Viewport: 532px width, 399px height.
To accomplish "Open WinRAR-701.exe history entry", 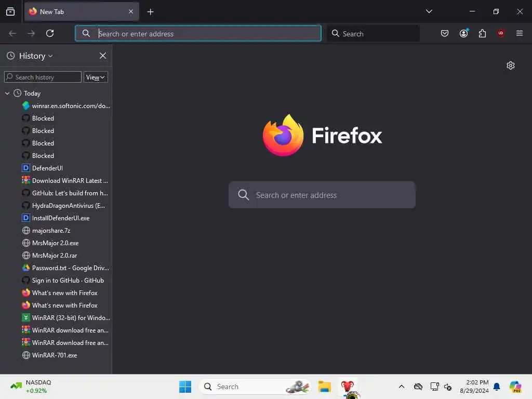I will [x=49, y=355].
